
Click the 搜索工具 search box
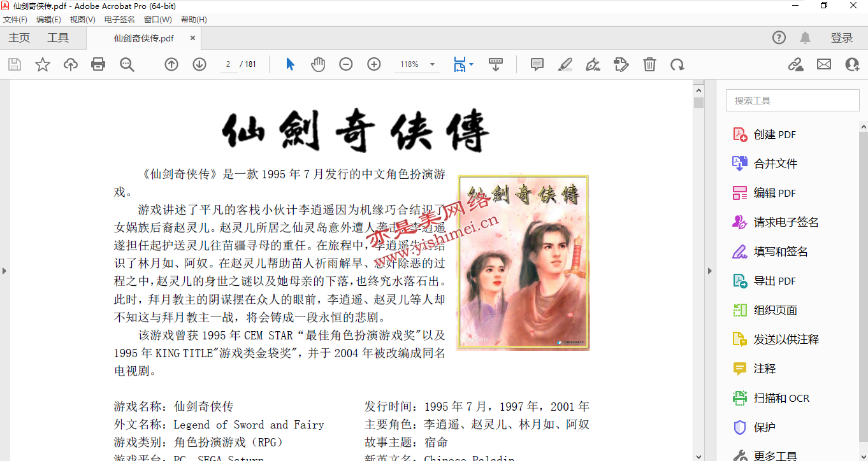(x=792, y=101)
